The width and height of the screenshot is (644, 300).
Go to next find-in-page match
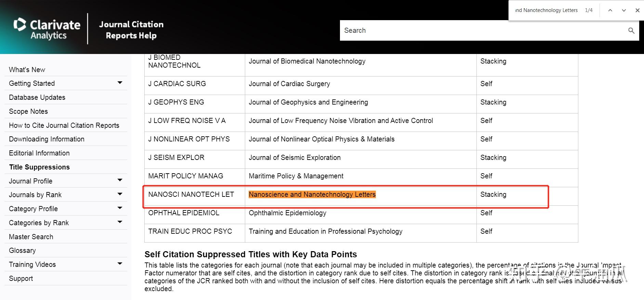pos(624,10)
